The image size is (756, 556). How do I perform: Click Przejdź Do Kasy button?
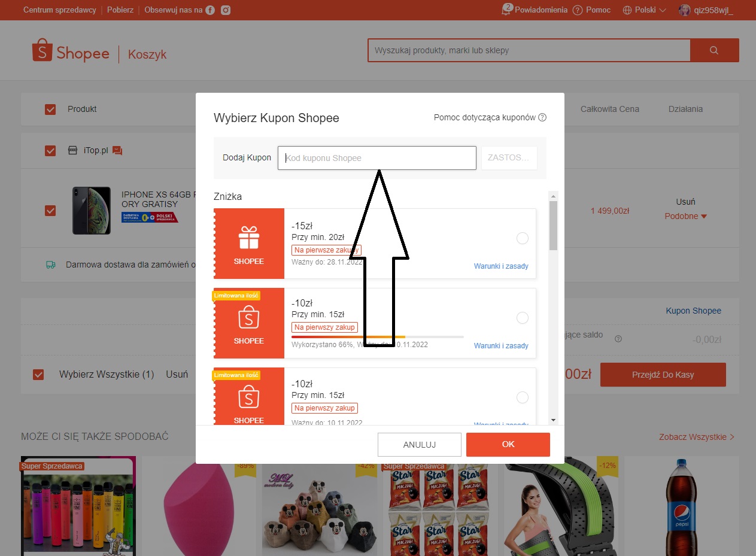pos(663,375)
